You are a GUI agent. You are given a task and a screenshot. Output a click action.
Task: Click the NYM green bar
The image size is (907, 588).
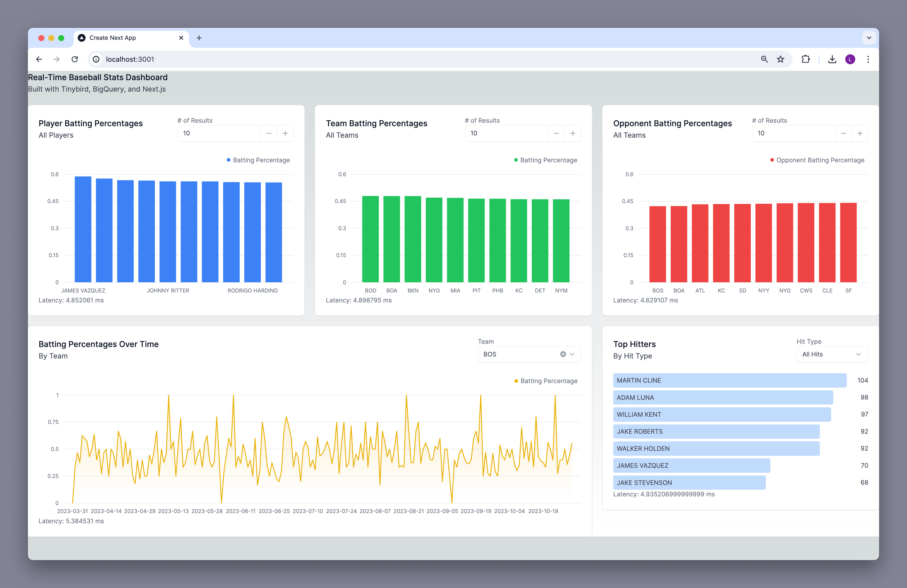click(x=561, y=240)
